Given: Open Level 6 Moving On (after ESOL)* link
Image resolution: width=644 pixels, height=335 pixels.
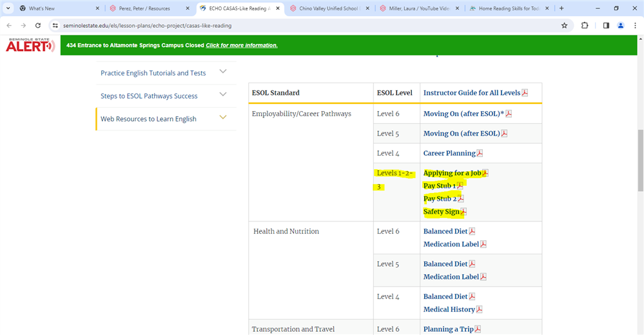Looking at the screenshot, I should pos(463,114).
